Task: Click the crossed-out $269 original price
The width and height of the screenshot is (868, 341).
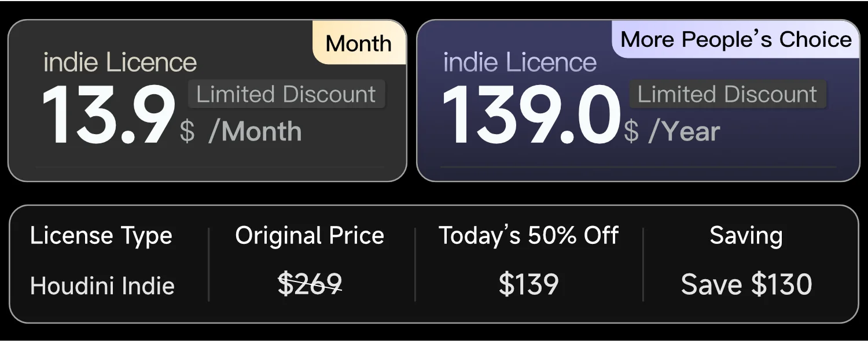Action: point(309,283)
